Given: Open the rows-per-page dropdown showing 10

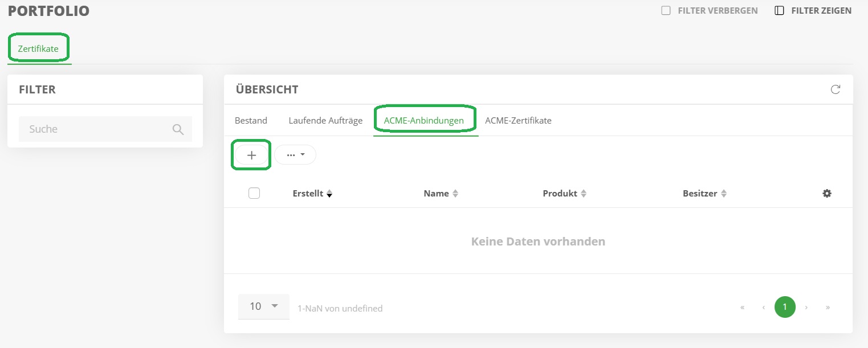Looking at the screenshot, I should point(264,306).
